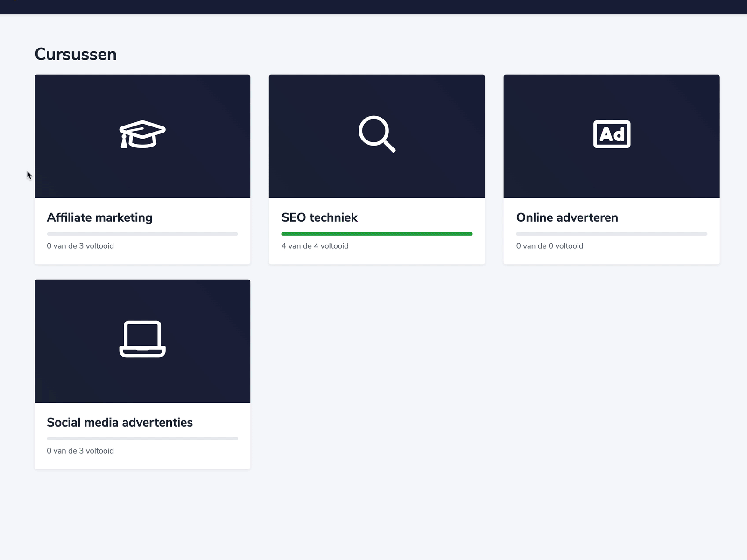Click the laptop icon on Social media advertenties
The width and height of the screenshot is (747, 560).
142,339
